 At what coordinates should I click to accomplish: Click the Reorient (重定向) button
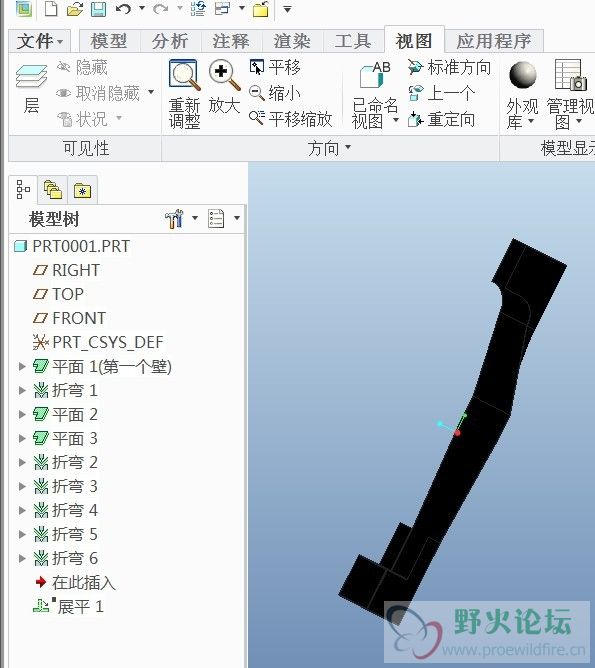point(441,120)
